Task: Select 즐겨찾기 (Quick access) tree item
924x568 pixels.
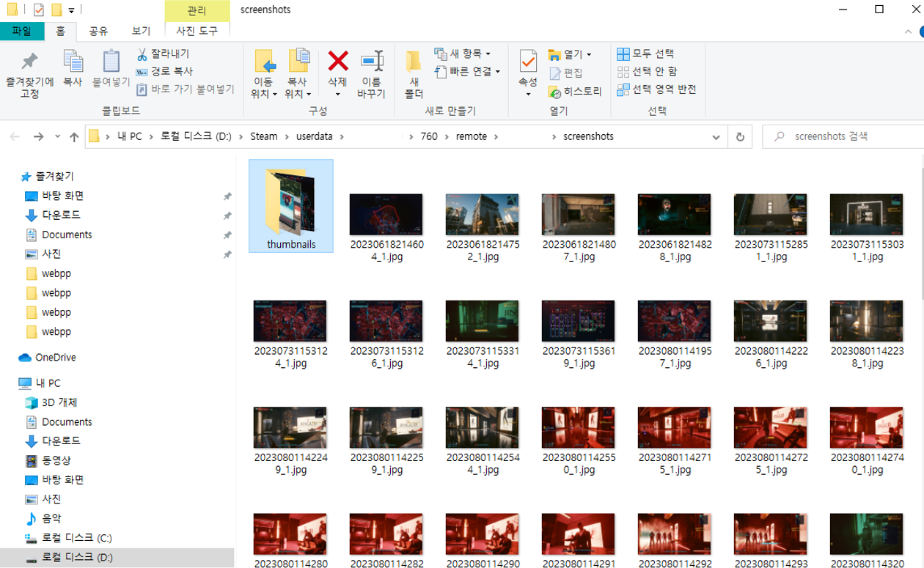Action: tap(48, 177)
